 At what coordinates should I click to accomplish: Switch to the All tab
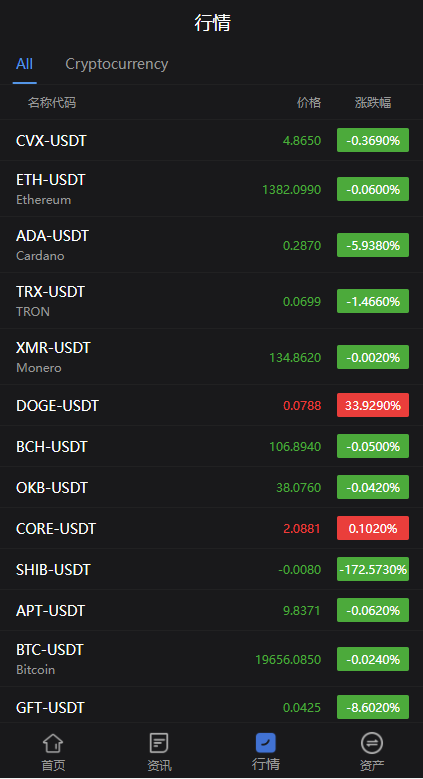[x=24, y=64]
